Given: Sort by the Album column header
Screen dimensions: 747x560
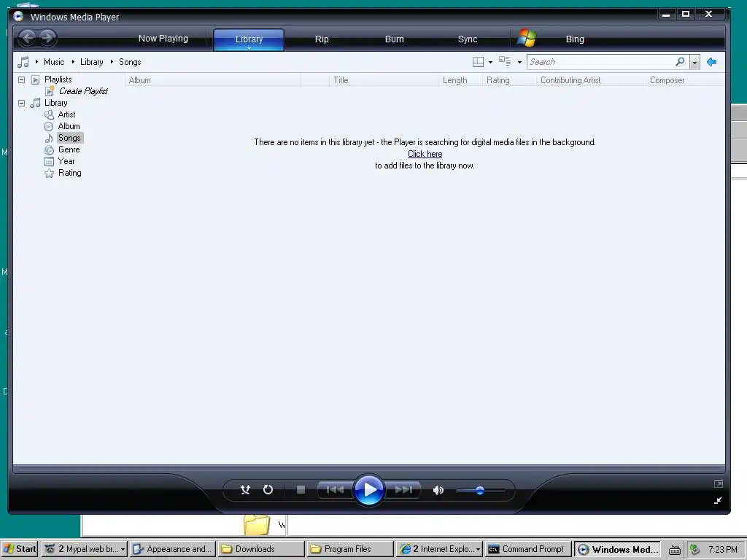Looking at the screenshot, I should 212,80.
